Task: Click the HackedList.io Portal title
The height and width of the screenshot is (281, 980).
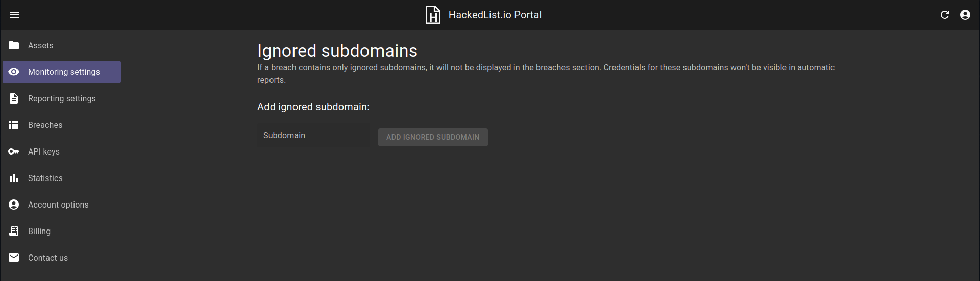Action: tap(495, 15)
